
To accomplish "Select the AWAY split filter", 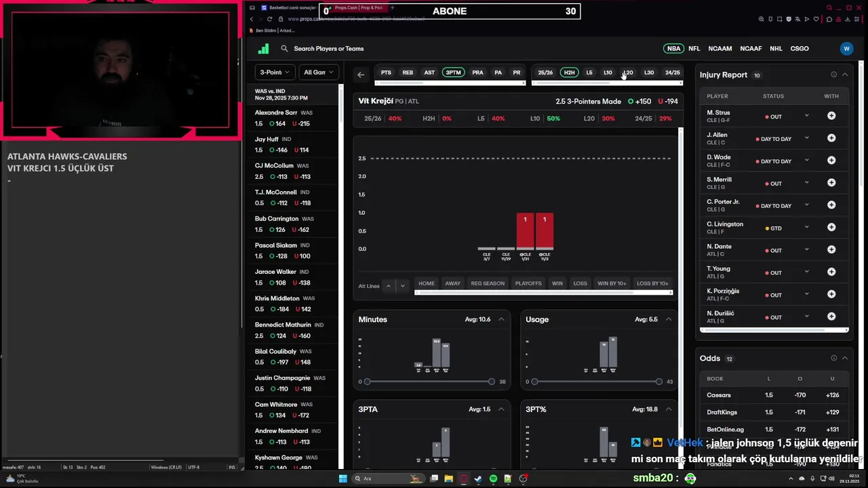I will point(452,283).
